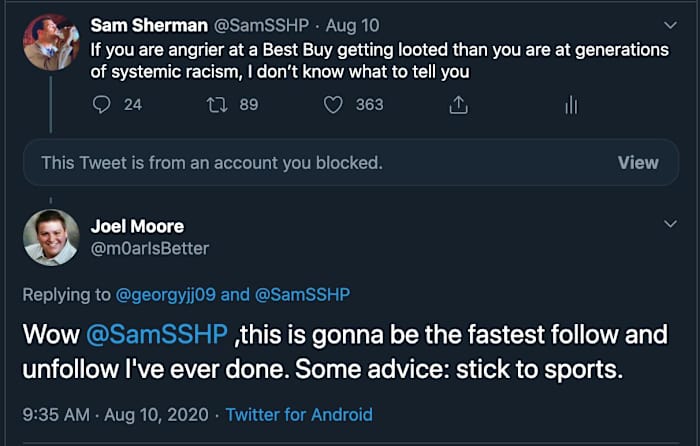Image resolution: width=700 pixels, height=446 pixels.
Task: Open the more options chevron on Joel Moore's tweet
Action: tap(669, 226)
